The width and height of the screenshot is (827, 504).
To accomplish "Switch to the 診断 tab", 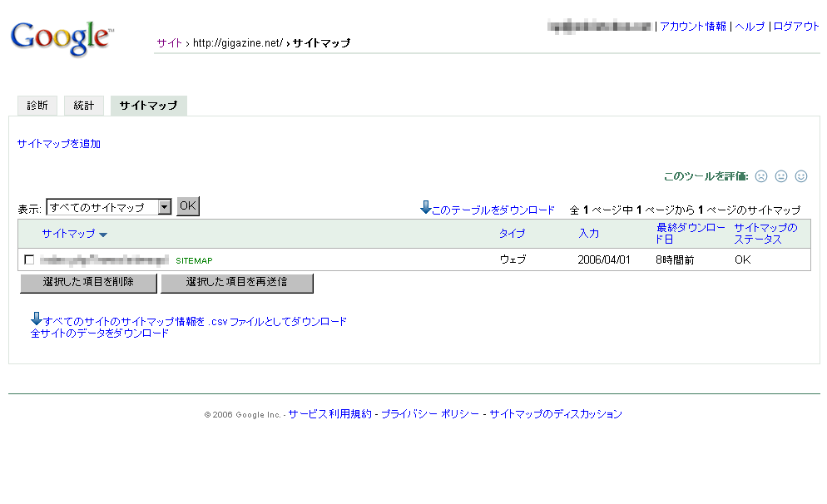I will pos(37,105).
